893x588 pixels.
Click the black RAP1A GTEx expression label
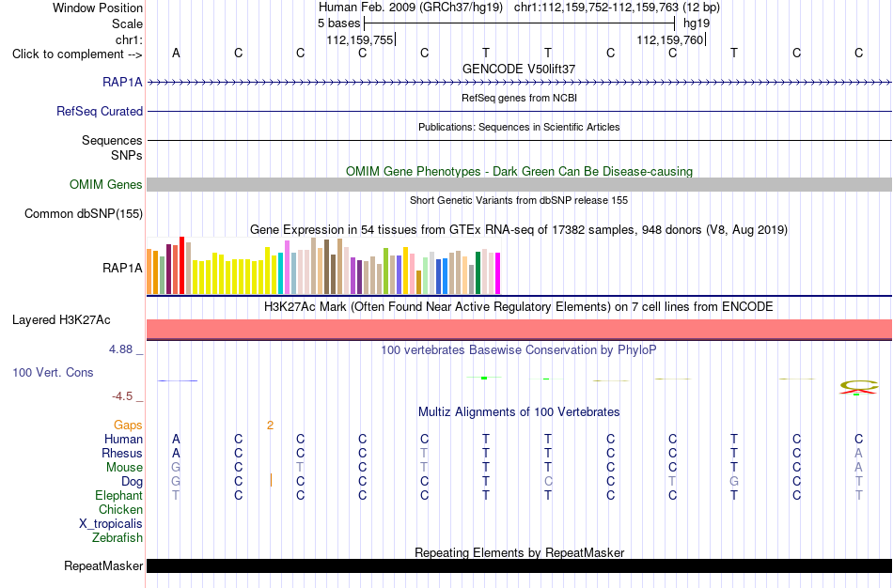tap(122, 268)
